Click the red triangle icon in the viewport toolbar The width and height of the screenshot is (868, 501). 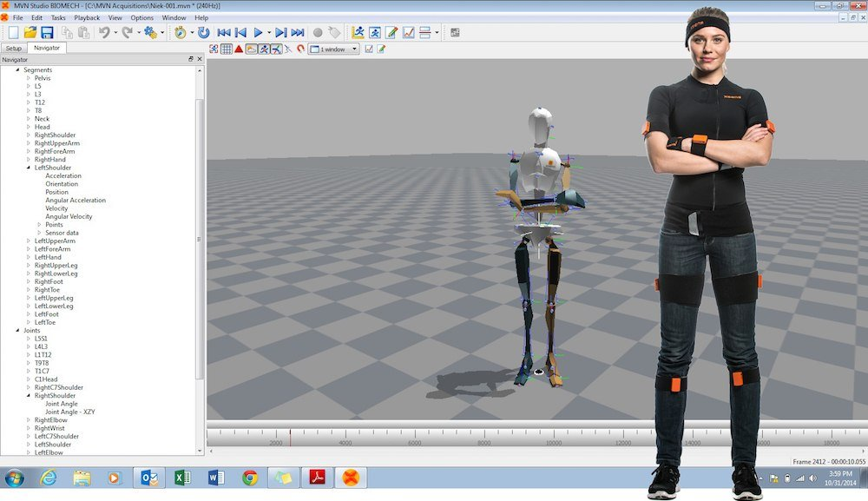(239, 49)
